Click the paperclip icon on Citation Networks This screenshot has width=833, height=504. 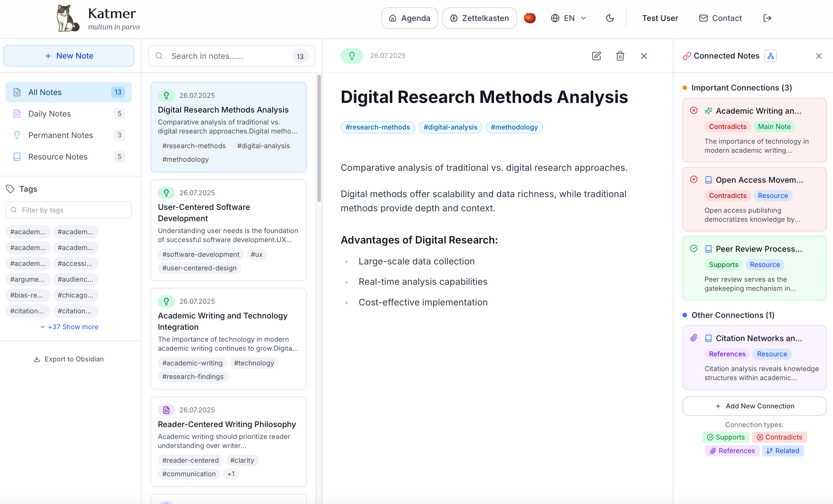pyautogui.click(x=694, y=338)
